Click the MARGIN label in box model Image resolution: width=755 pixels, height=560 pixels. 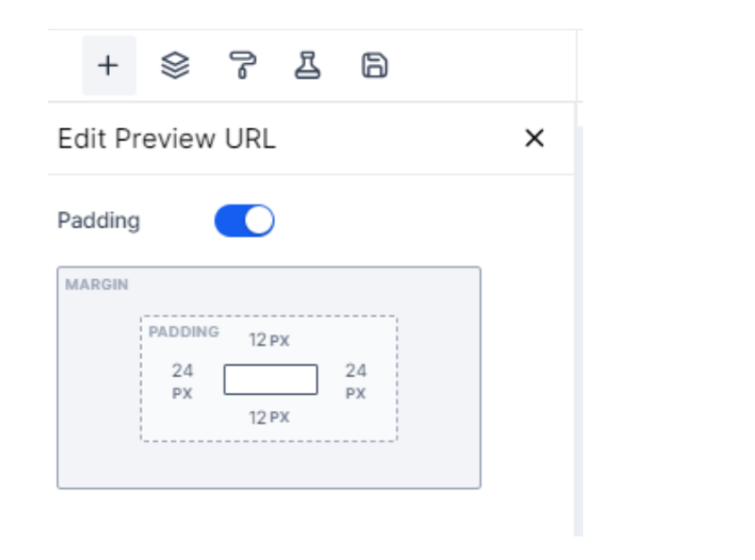pos(97,285)
